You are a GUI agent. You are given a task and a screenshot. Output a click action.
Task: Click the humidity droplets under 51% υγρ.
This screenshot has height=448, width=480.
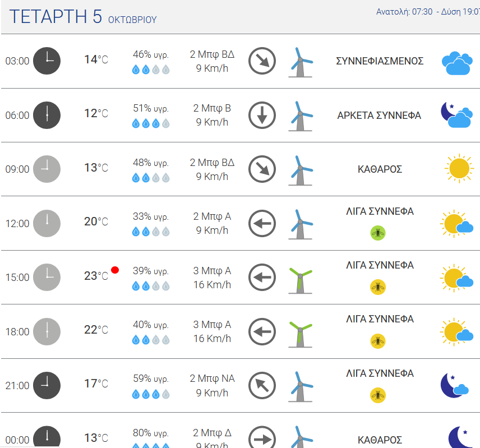tap(151, 123)
